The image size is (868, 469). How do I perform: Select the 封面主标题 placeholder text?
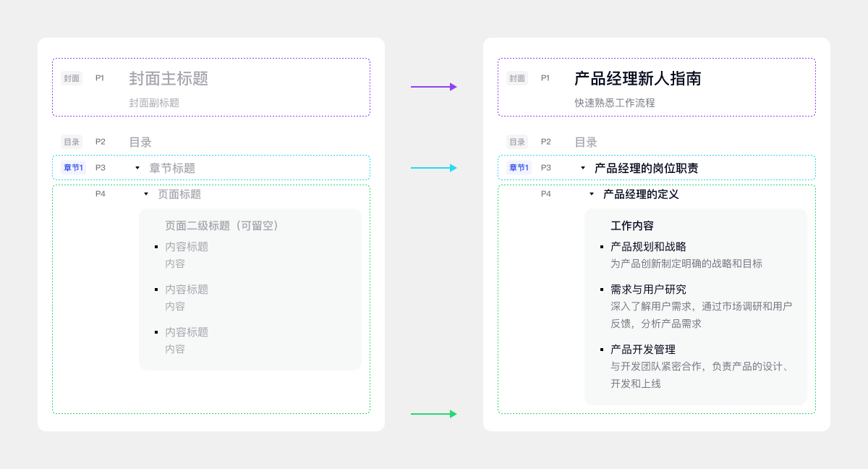pos(169,78)
